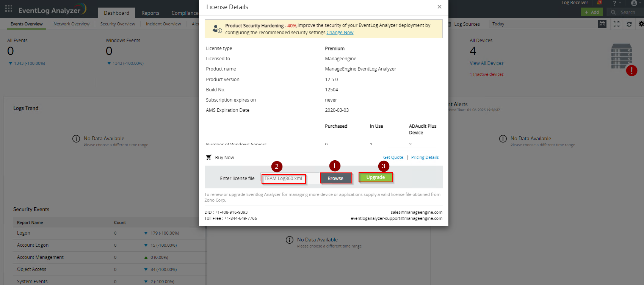Click the AMS Expiration Date value 2020-03-03
This screenshot has width=644, height=285.
pyautogui.click(x=337, y=110)
